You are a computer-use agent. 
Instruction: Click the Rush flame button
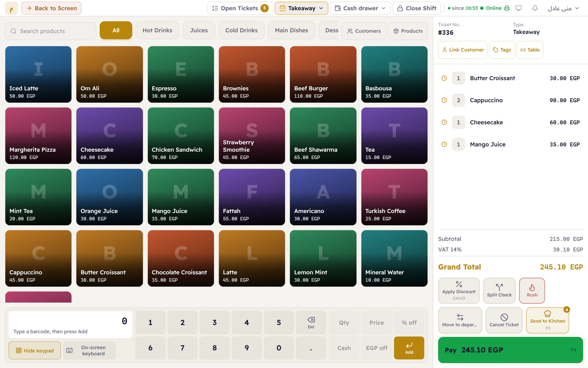point(532,290)
